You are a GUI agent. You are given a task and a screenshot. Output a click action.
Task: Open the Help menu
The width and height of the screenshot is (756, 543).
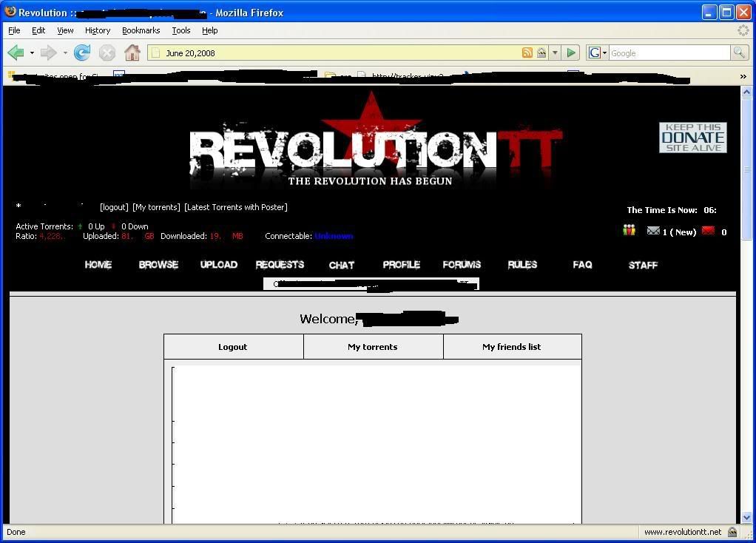coord(209,30)
